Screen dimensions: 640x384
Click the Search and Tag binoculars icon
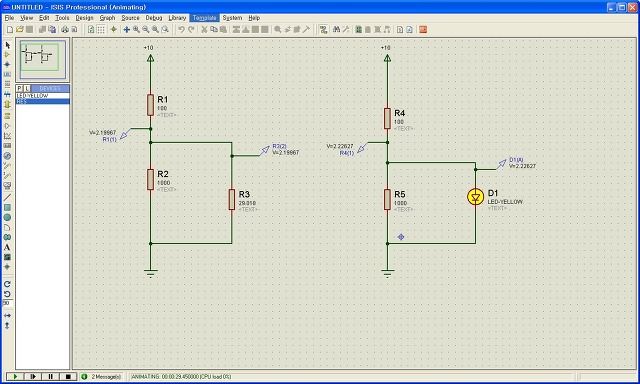336,29
